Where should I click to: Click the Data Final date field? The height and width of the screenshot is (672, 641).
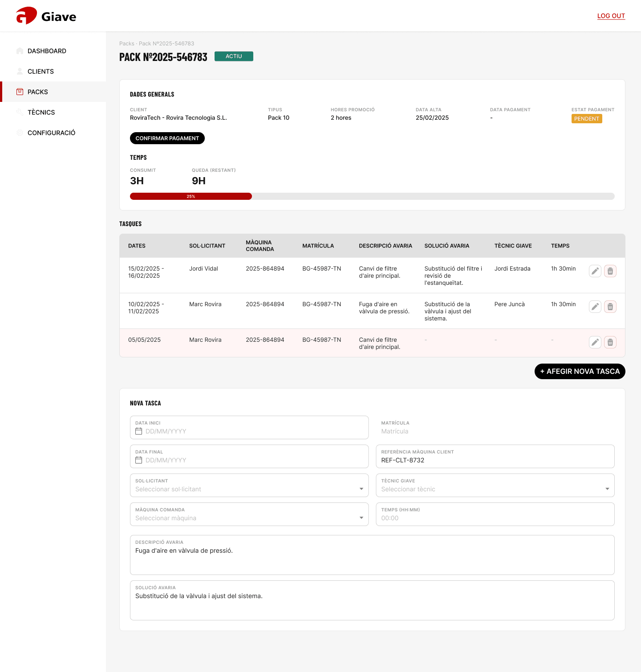[x=249, y=456]
